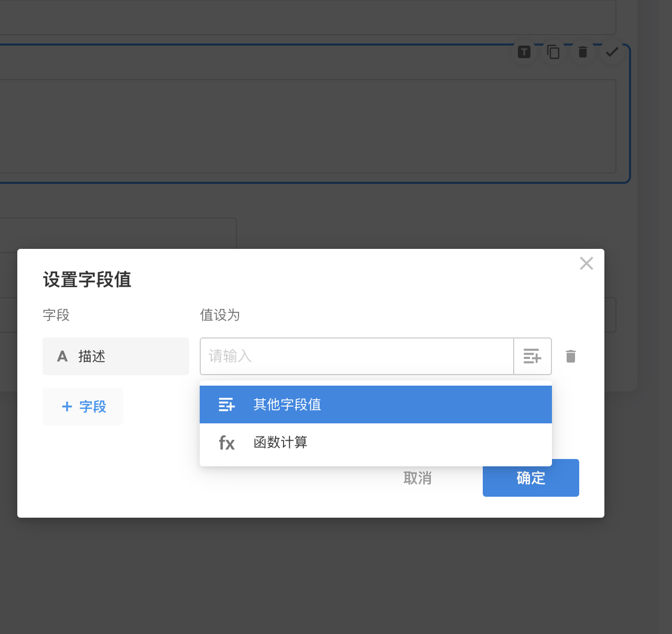Delete the selected card with trash icon

point(583,52)
